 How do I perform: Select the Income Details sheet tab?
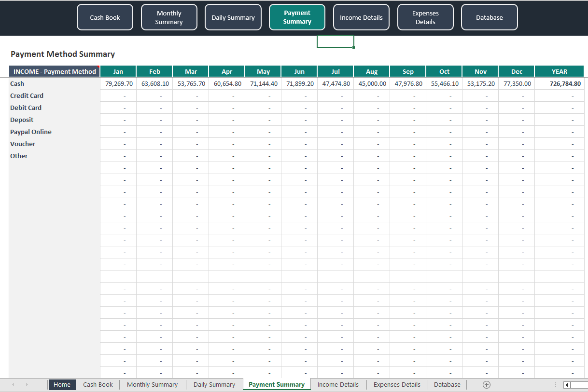click(x=338, y=384)
